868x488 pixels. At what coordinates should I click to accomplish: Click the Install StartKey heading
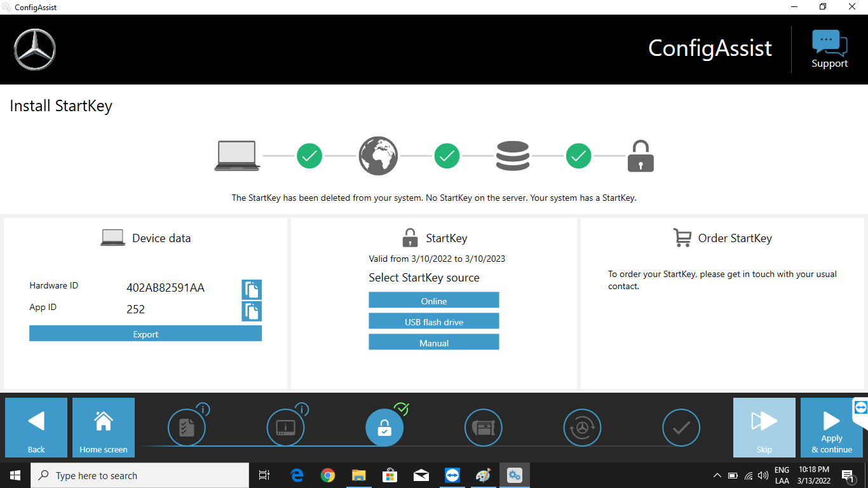(61, 106)
